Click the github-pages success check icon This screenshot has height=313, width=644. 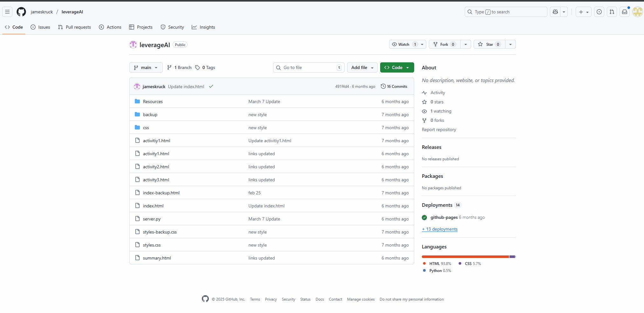click(424, 218)
